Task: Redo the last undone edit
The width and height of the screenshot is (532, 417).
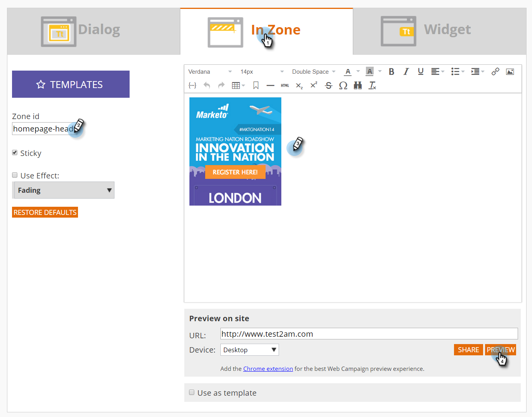Action: [222, 86]
